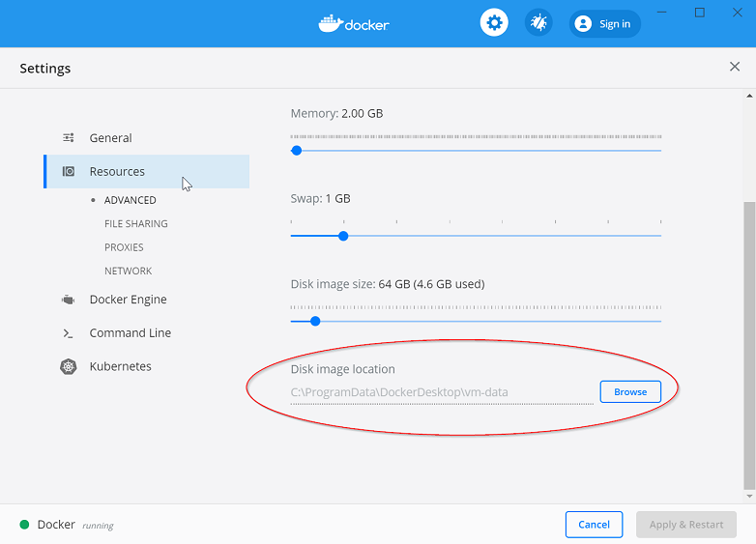
Task: Open the PROXIES sub-item
Action: tap(124, 247)
